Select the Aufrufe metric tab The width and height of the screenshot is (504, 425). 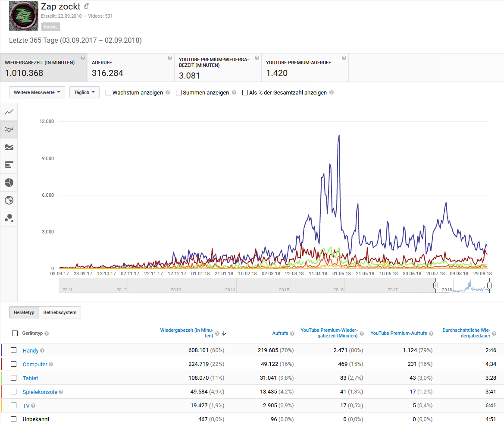point(131,68)
